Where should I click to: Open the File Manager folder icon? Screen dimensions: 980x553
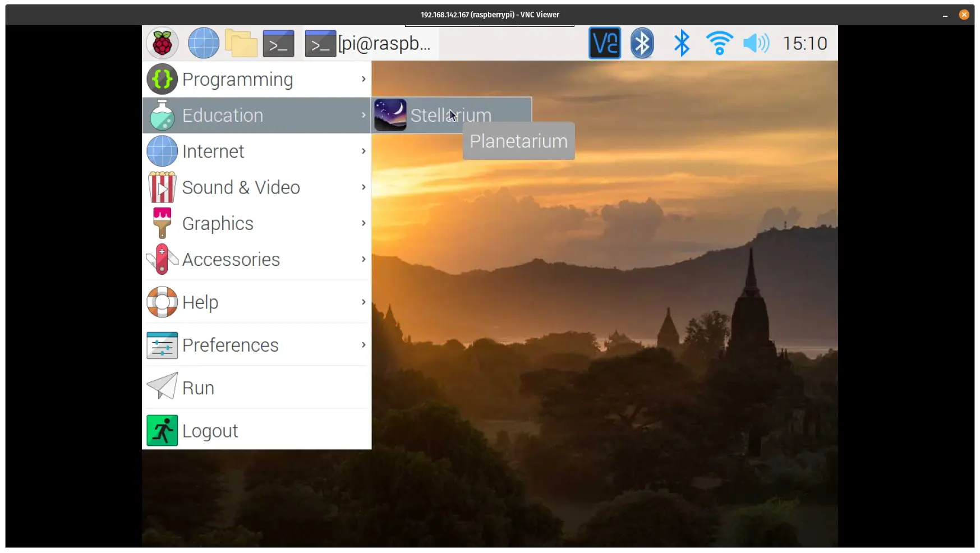click(x=241, y=43)
